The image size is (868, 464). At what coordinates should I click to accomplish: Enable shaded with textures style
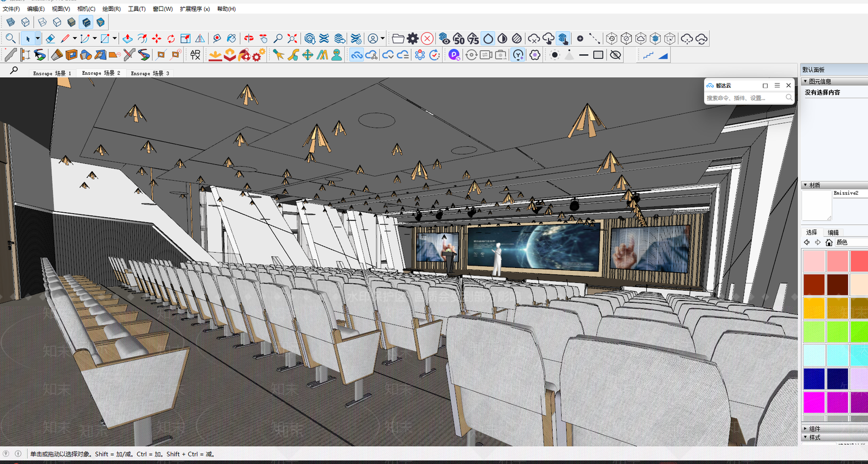(x=86, y=22)
